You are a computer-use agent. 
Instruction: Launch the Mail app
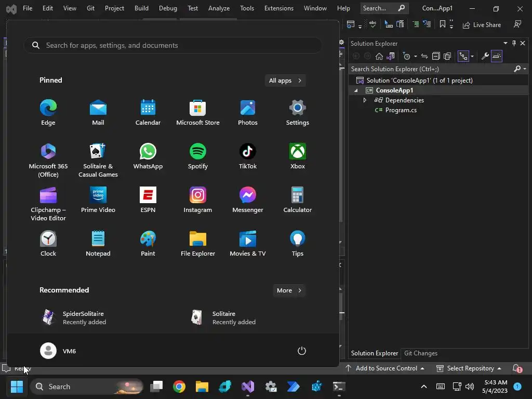(98, 113)
